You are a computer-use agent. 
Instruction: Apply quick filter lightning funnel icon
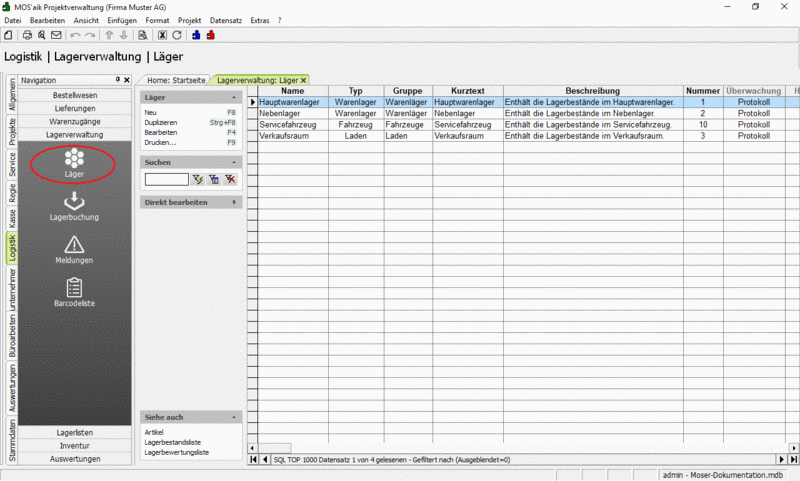coord(197,179)
